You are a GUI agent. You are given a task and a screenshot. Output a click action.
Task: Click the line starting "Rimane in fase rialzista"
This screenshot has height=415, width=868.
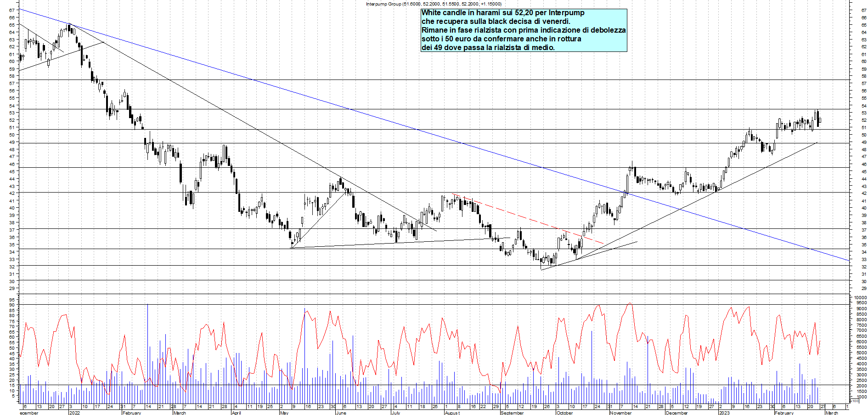click(x=524, y=30)
